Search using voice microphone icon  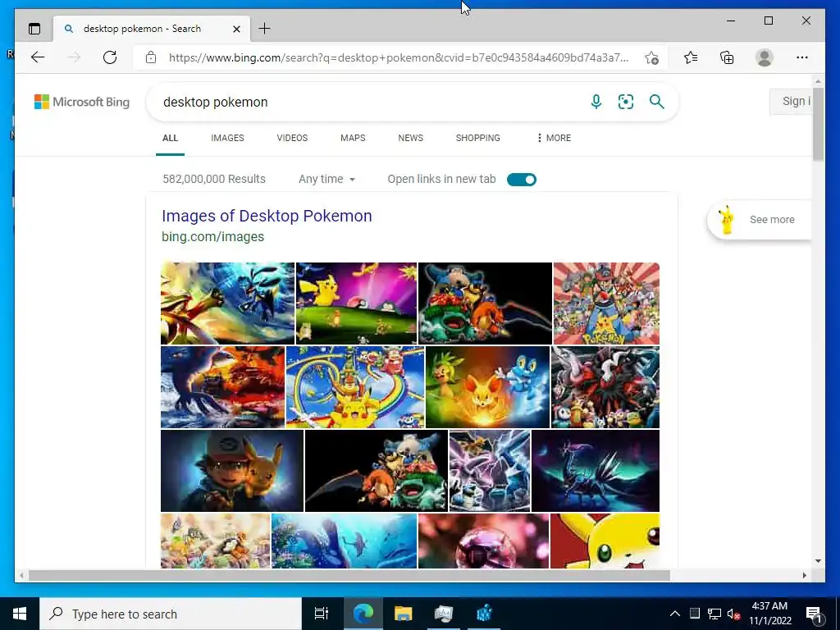point(596,102)
